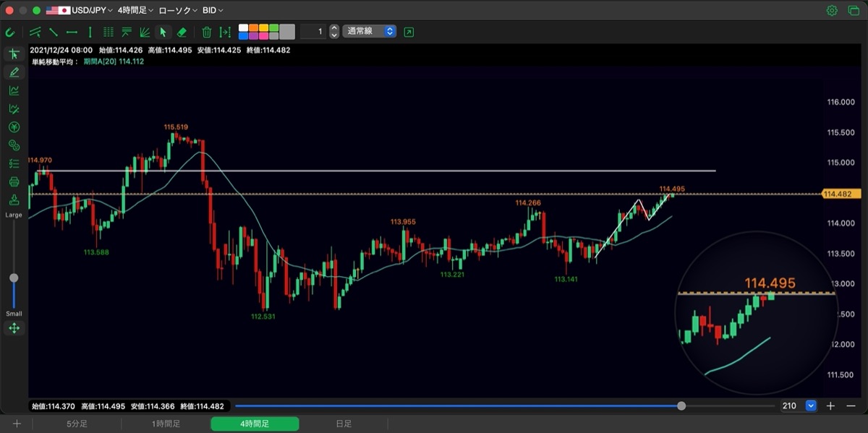The width and height of the screenshot is (868, 433).
Task: Click the plus zoom-in button at bottom right
Action: 831,406
